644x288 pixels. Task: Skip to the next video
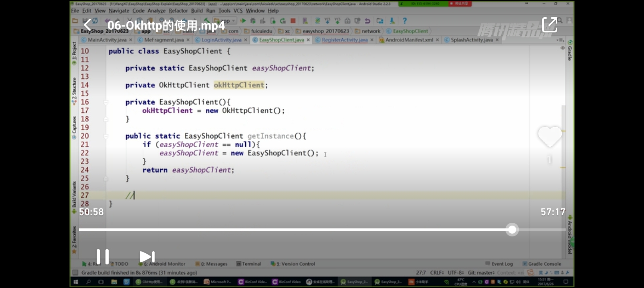(147, 257)
